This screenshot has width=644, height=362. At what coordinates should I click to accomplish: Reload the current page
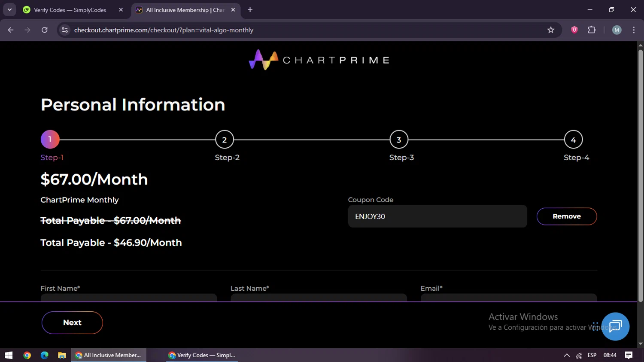pyautogui.click(x=45, y=30)
